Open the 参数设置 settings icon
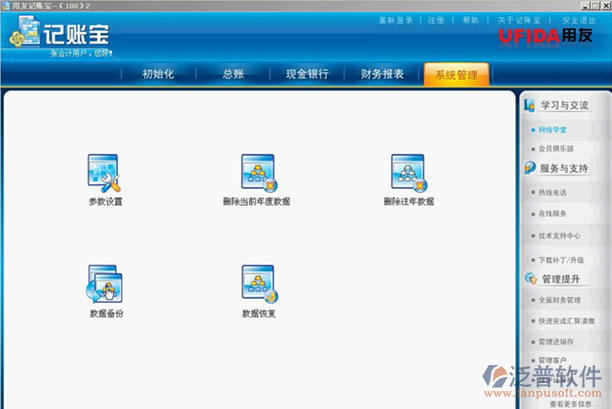This screenshot has width=612, height=409. [x=104, y=174]
